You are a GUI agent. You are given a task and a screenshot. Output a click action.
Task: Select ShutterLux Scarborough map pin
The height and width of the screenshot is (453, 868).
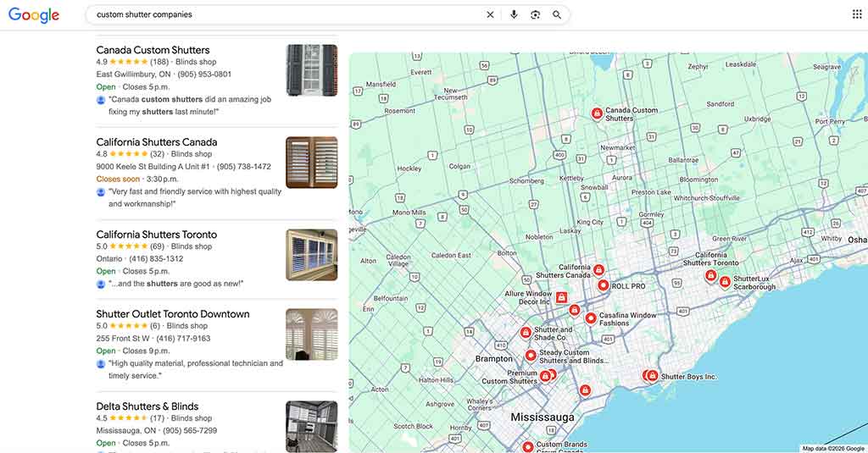tap(725, 283)
